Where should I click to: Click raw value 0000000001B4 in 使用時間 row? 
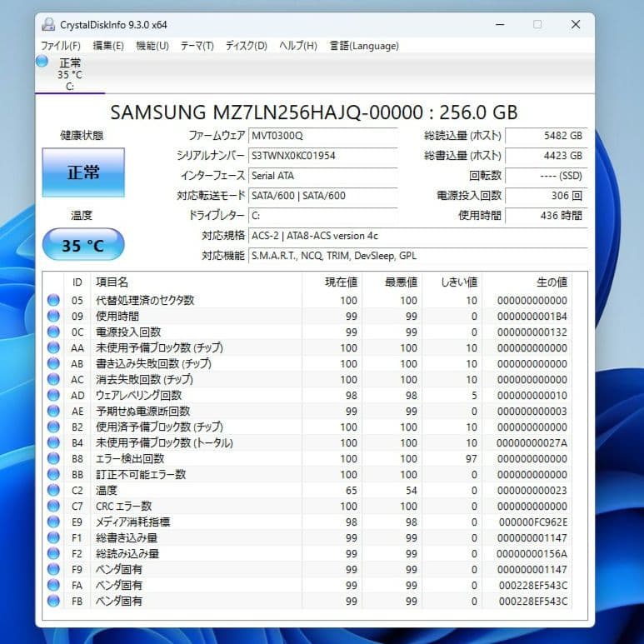532,317
